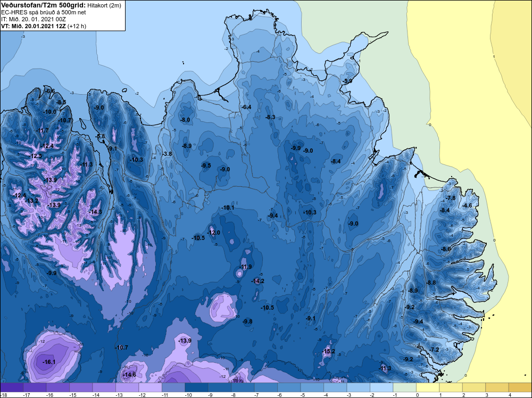Select the 'EC-HRES spá brúuð á 500m net' line
532x398 pixels.
click(44, 13)
